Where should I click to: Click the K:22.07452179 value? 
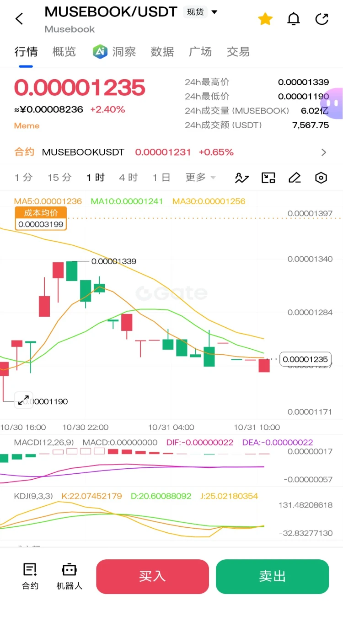(x=91, y=496)
